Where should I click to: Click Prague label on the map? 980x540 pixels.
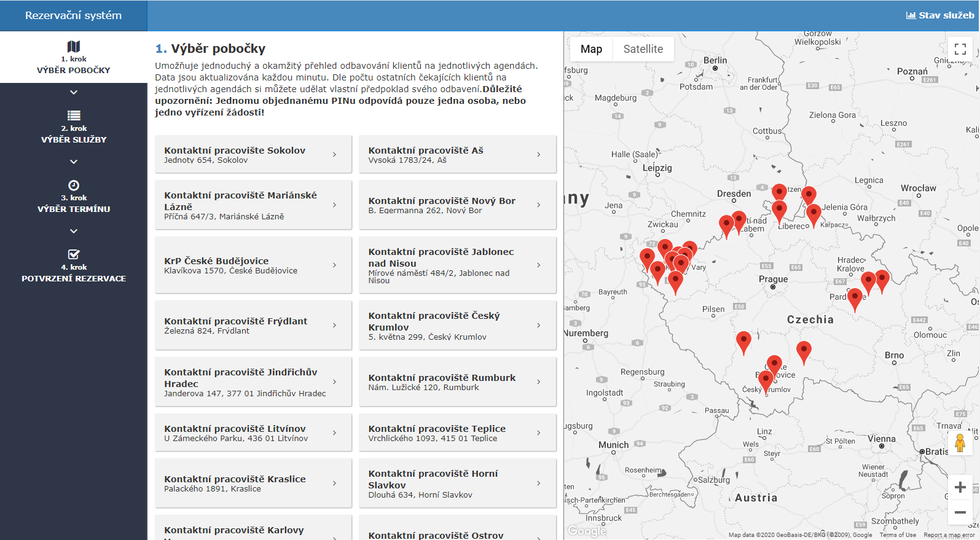pos(773,279)
